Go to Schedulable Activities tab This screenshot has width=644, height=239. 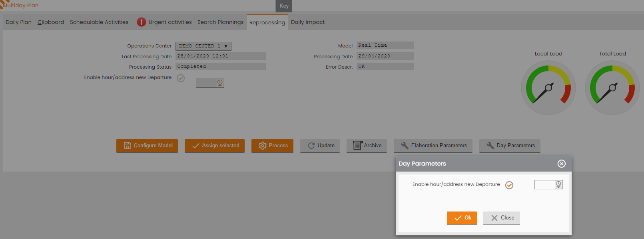(x=99, y=22)
